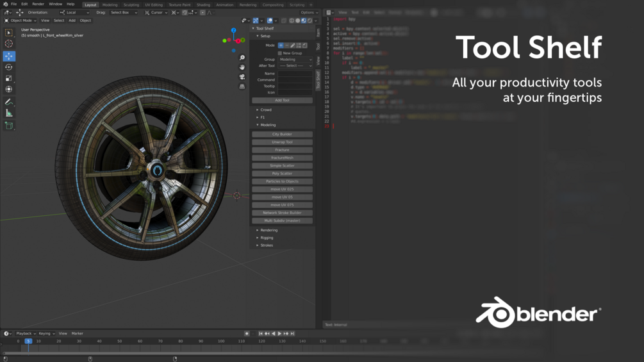Open the After Tool Select dropdown
The width and height of the screenshot is (644, 362).
click(295, 65)
